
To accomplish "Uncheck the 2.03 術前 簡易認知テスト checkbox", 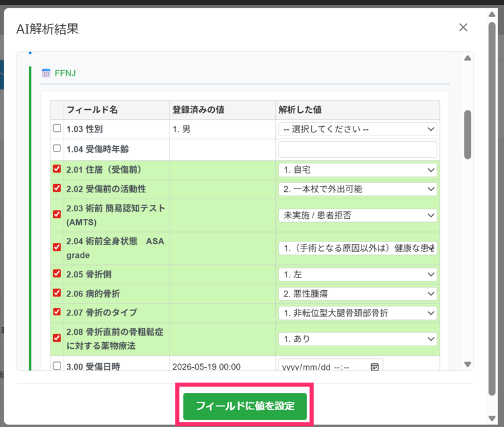I will [57, 214].
